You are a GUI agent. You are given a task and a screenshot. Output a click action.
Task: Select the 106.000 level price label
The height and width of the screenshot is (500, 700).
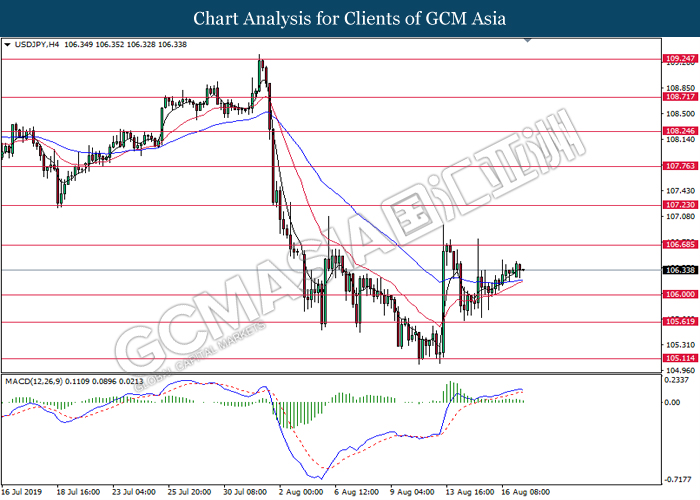(x=680, y=294)
